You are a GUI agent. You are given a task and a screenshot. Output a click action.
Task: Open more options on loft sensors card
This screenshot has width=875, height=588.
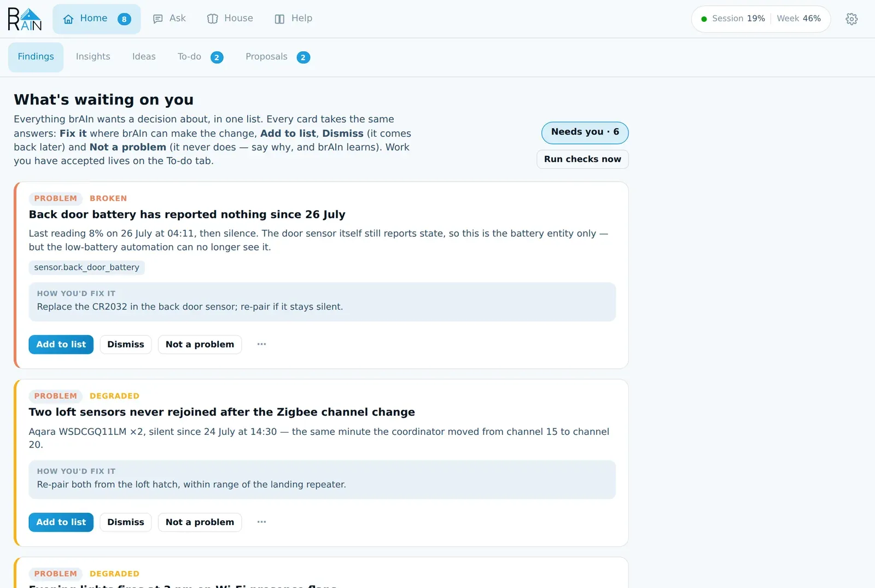tap(261, 522)
